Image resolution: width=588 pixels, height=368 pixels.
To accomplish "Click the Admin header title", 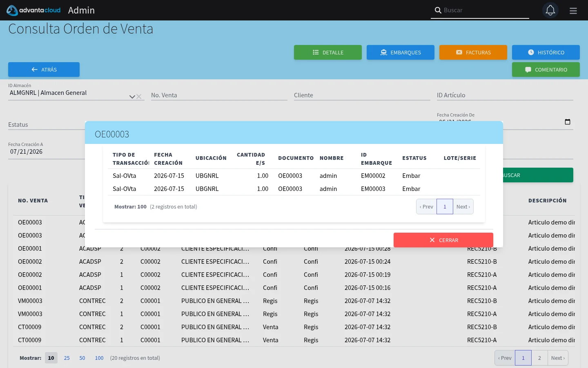I will pos(81,10).
